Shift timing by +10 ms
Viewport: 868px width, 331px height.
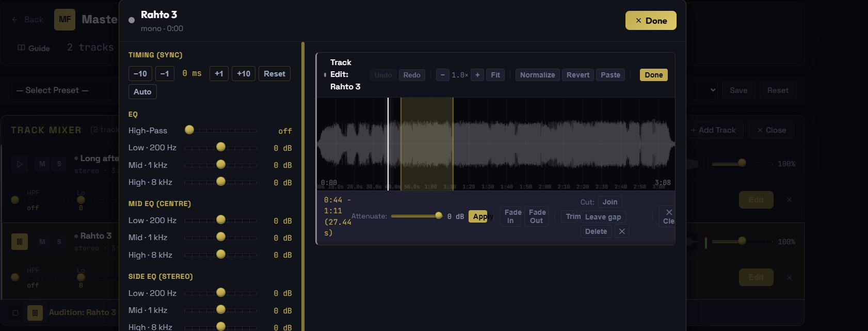[x=244, y=74]
